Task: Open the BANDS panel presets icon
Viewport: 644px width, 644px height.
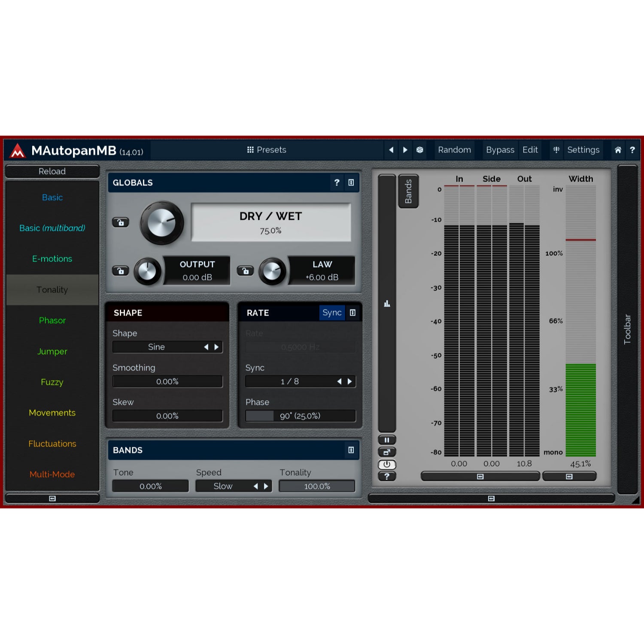Action: pyautogui.click(x=351, y=450)
